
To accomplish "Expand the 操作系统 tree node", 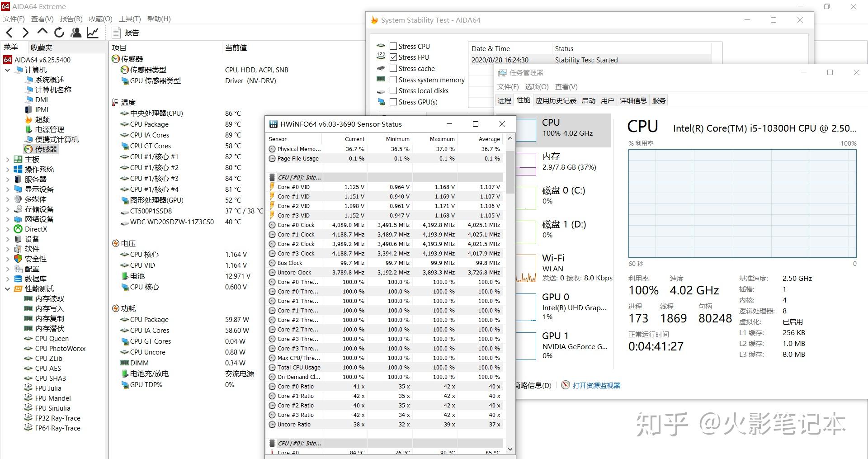I will [7, 169].
